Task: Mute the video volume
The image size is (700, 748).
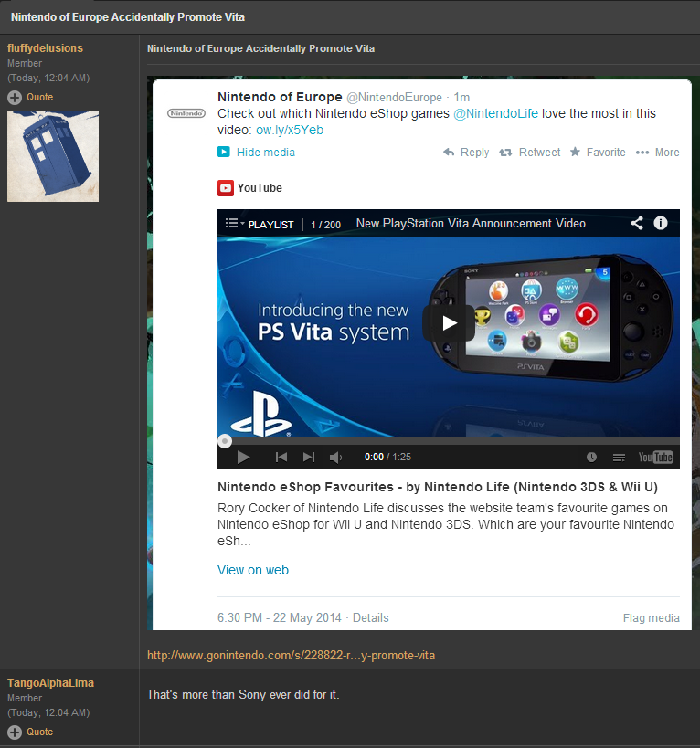Action: click(336, 457)
